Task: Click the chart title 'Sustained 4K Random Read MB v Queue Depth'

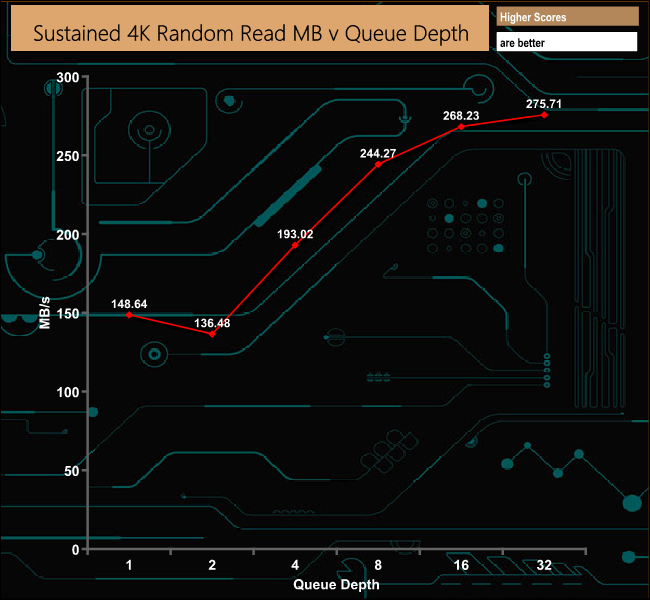Action: [x=251, y=34]
